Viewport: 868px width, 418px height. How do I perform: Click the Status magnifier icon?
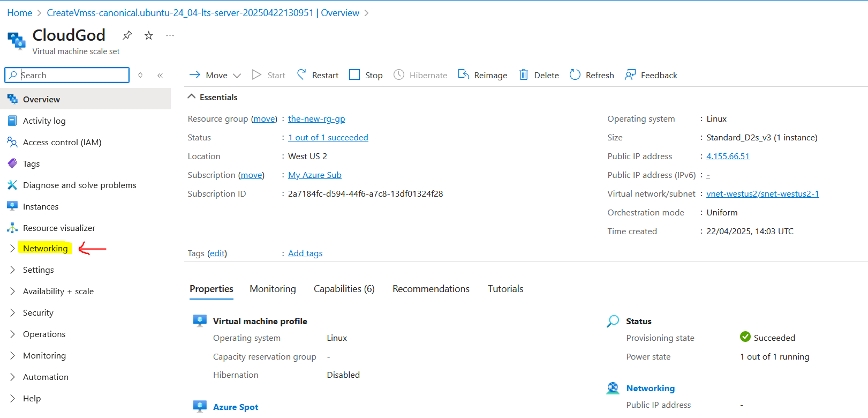coord(613,321)
